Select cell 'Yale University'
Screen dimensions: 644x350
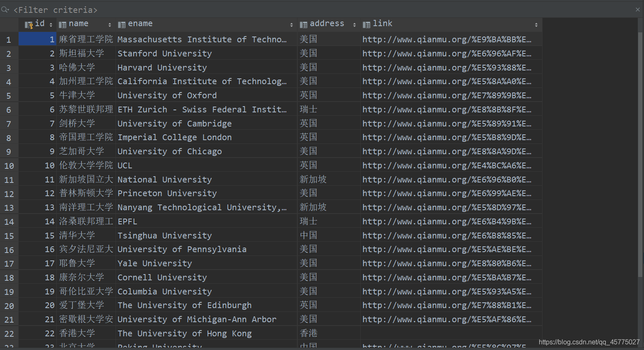(x=206, y=263)
